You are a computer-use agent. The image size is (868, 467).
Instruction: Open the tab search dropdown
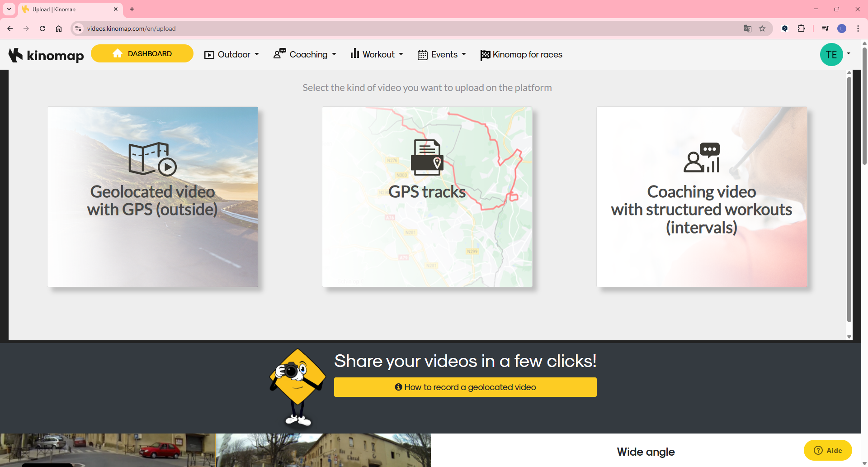[9, 9]
